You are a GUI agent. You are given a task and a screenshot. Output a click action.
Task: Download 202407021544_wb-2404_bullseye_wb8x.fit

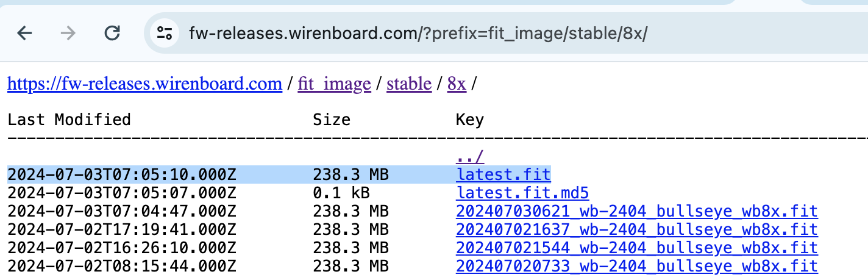tap(636, 248)
